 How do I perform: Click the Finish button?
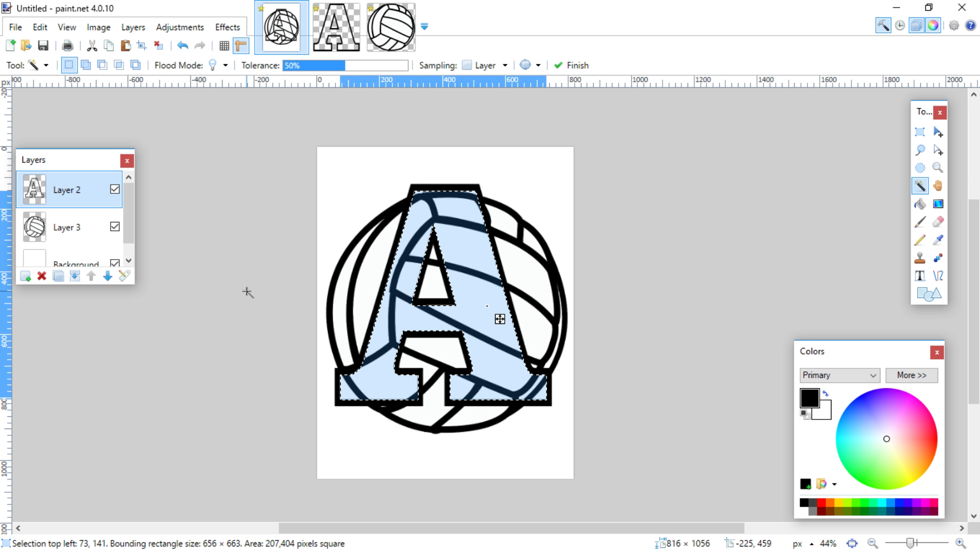point(571,65)
